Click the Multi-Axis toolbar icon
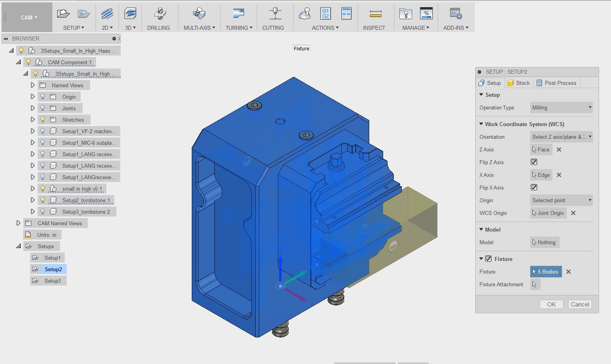611x364 pixels. pyautogui.click(x=199, y=14)
